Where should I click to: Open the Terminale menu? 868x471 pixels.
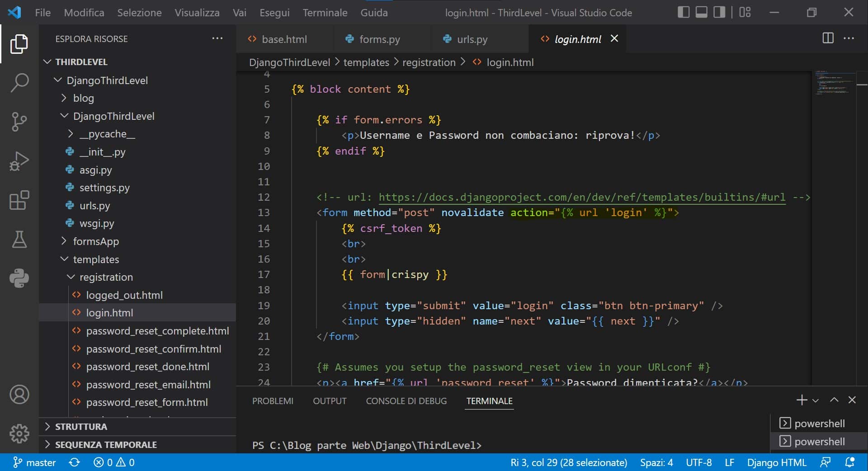point(325,13)
